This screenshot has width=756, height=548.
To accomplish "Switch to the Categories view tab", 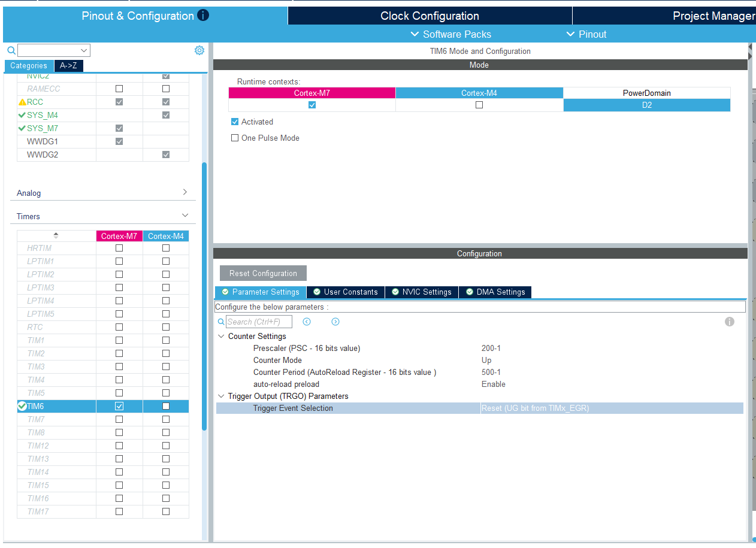I will click(29, 66).
